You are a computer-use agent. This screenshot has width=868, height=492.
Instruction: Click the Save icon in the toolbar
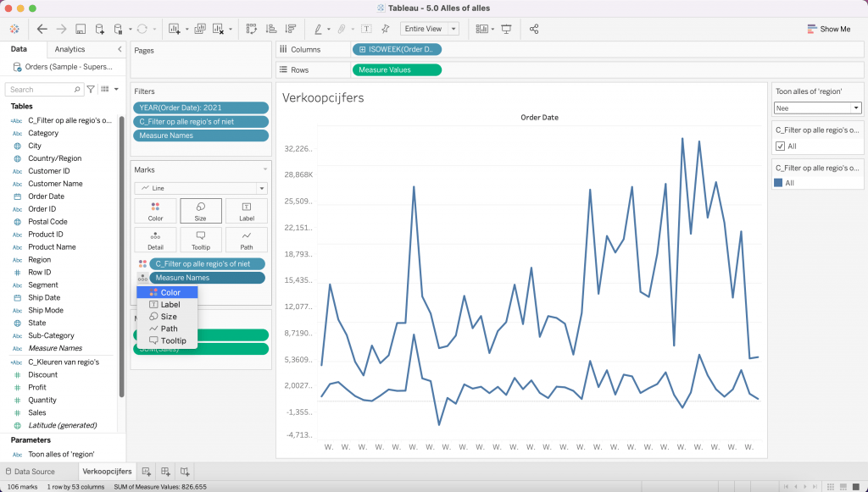click(x=81, y=29)
